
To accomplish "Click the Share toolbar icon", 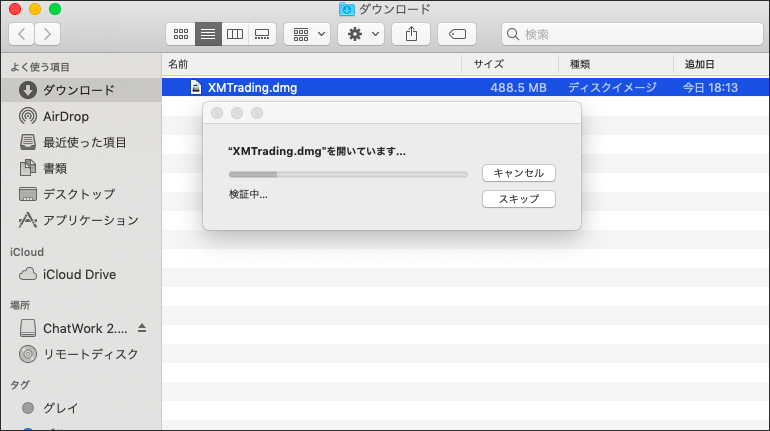I will click(x=412, y=34).
